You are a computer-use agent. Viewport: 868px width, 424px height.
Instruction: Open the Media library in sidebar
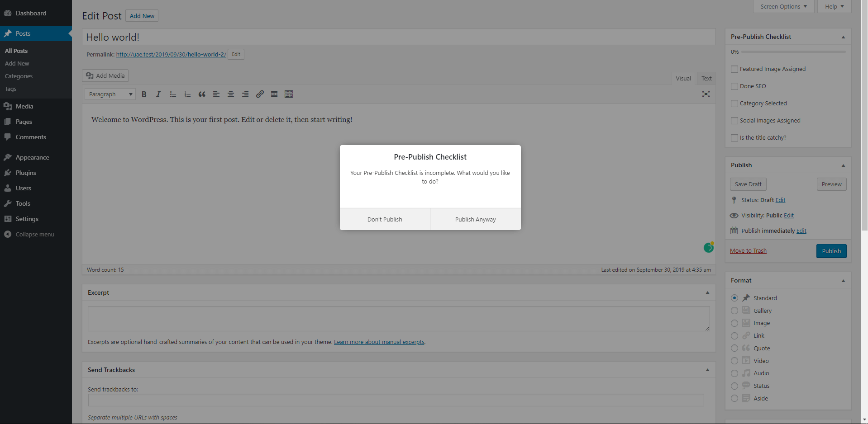tap(36, 106)
